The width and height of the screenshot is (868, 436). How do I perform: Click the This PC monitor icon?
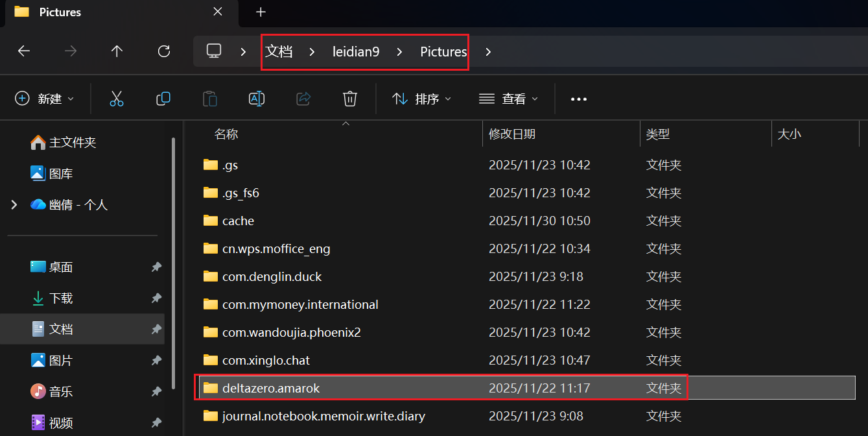[x=214, y=51]
